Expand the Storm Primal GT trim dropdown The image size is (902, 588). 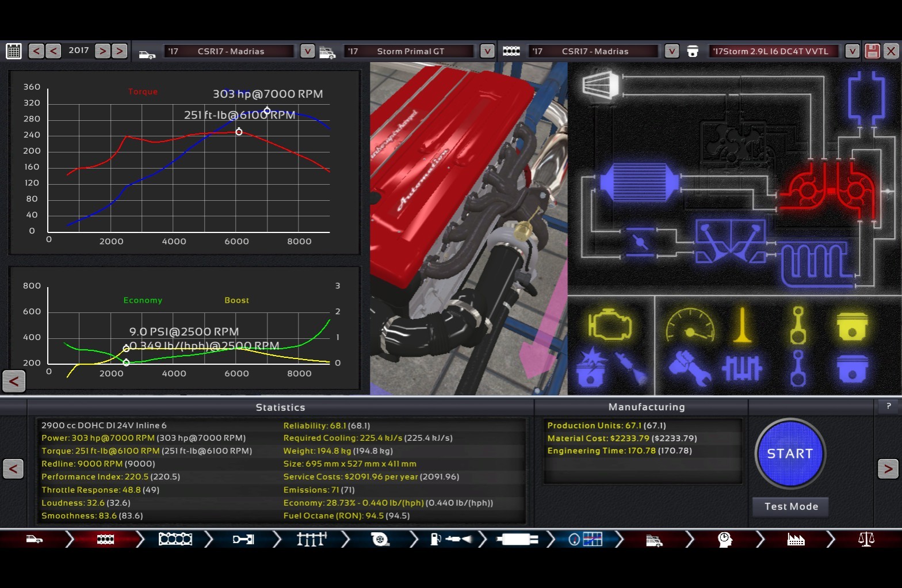pos(487,51)
